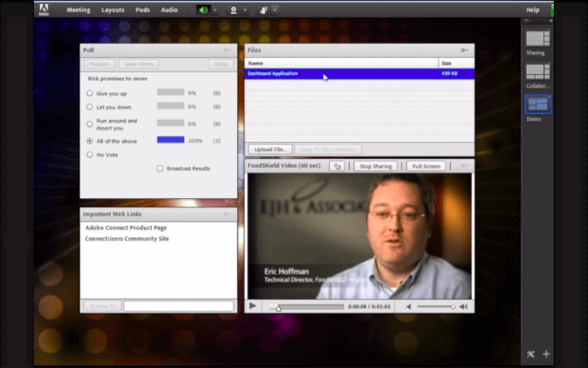The image size is (588, 368).
Task: Switch to the Sharing layout thumbnail
Action: coord(538,39)
